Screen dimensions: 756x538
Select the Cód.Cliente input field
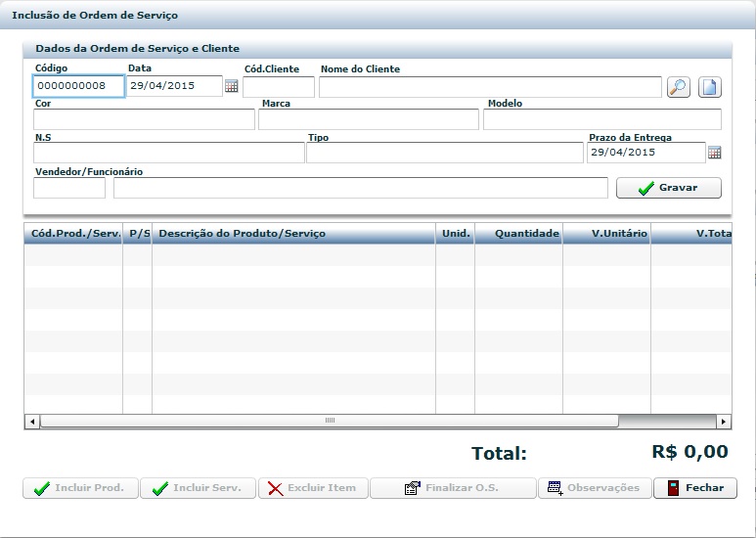point(279,87)
